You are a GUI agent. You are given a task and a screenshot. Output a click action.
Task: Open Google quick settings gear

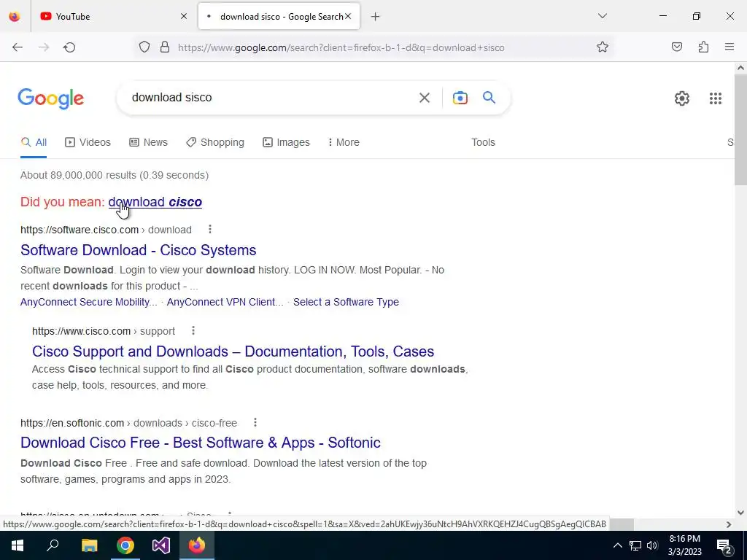point(682,98)
